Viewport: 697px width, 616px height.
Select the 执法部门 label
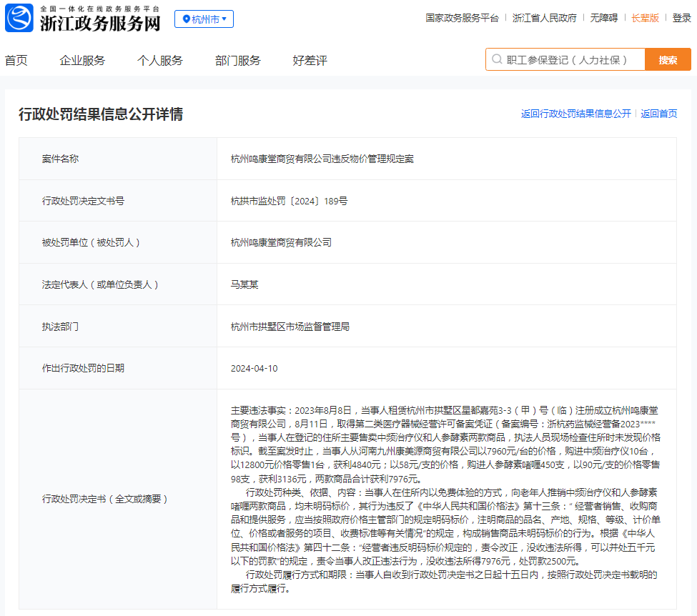pyautogui.click(x=60, y=327)
